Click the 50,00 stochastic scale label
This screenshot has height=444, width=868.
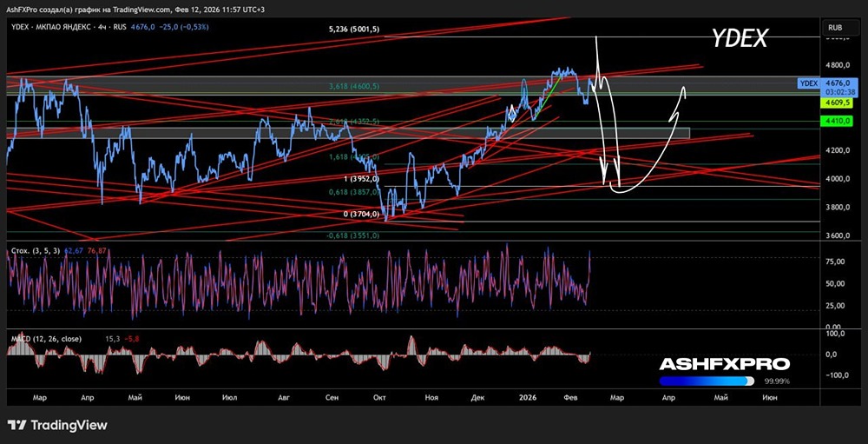[x=835, y=283]
